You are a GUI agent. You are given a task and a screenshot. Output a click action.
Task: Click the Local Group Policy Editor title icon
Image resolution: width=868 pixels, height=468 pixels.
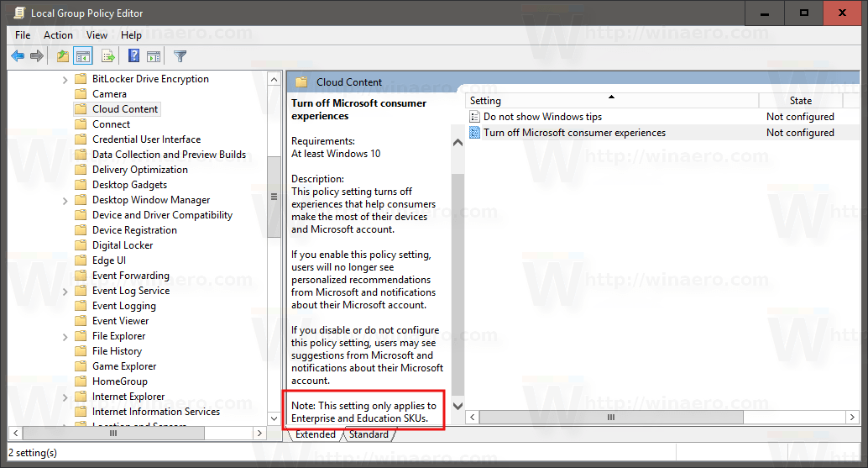pos(18,13)
